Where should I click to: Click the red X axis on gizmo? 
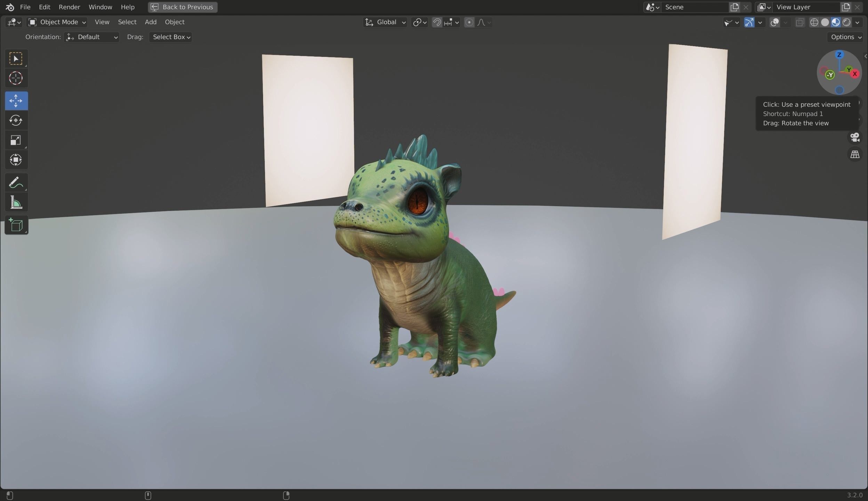855,74
